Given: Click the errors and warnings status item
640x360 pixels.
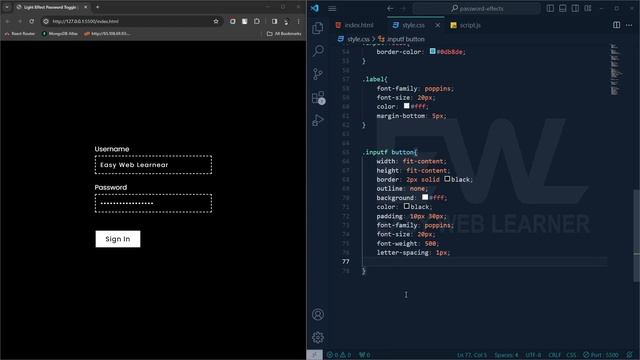Looking at the screenshot, I should coord(339,355).
